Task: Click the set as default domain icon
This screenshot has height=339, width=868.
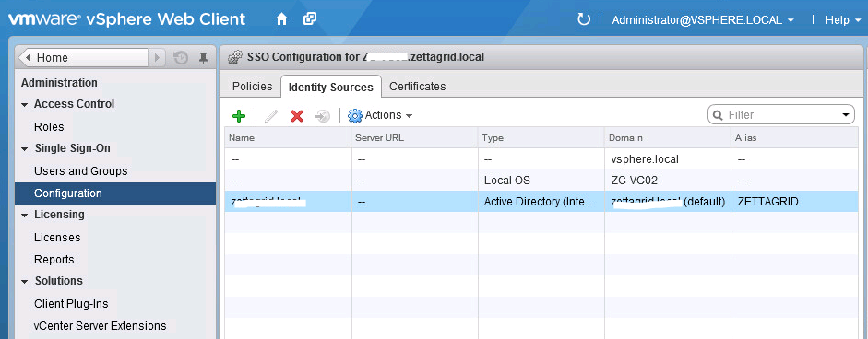Action: pos(323,115)
